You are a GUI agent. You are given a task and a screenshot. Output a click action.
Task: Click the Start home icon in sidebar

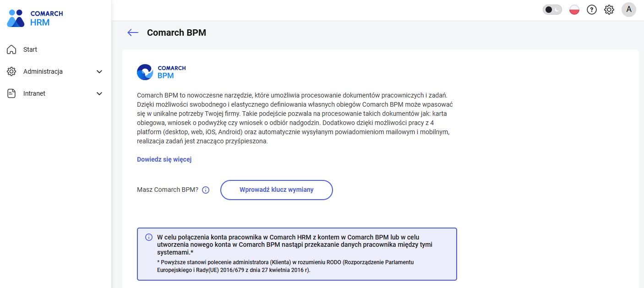click(11, 49)
